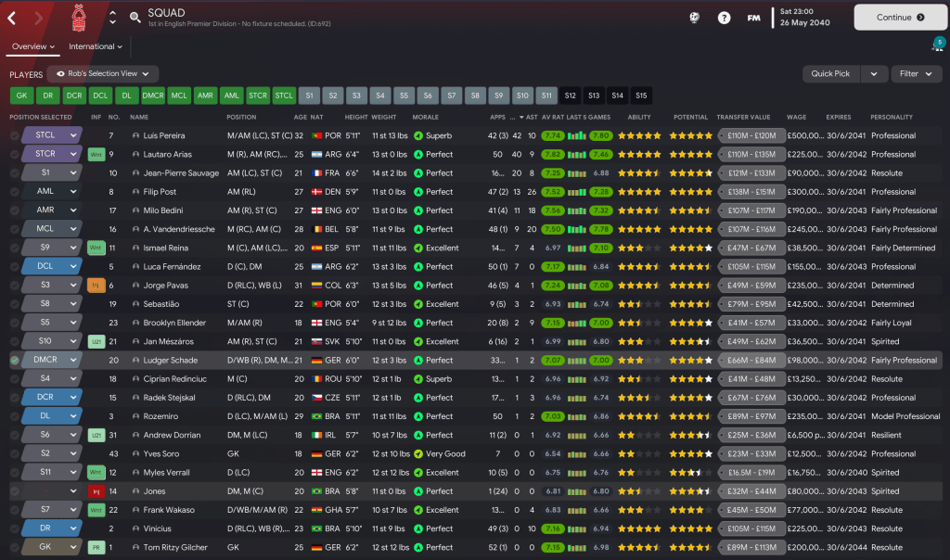Viewport: 950px width, 560px height.
Task: Toggle selection checkbox for Ludger Schade
Action: click(x=15, y=361)
